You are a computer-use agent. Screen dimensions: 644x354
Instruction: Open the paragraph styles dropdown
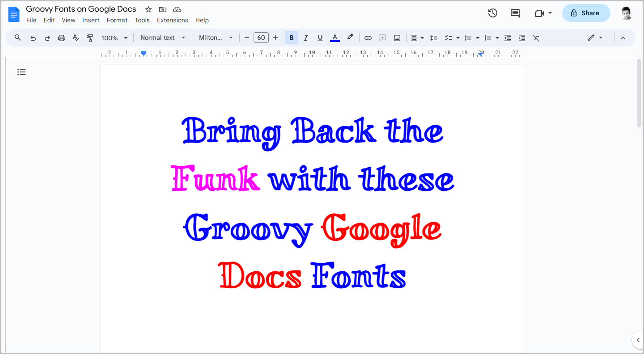[x=162, y=38]
